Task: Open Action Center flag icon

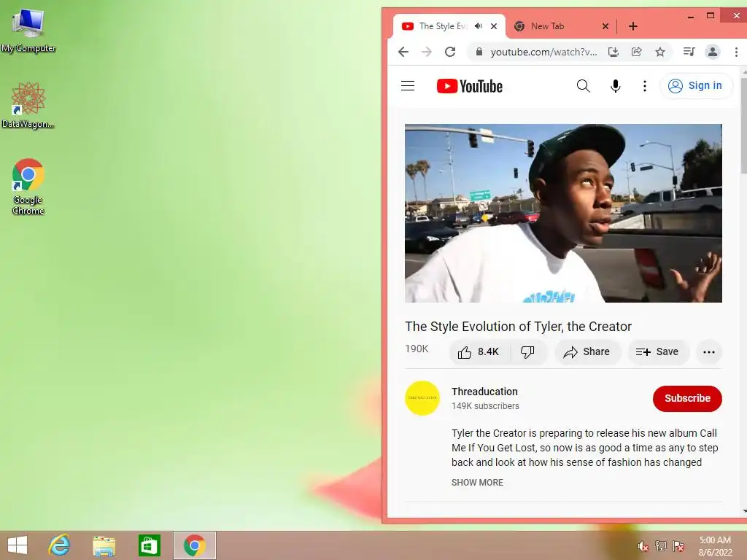Action: click(678, 545)
